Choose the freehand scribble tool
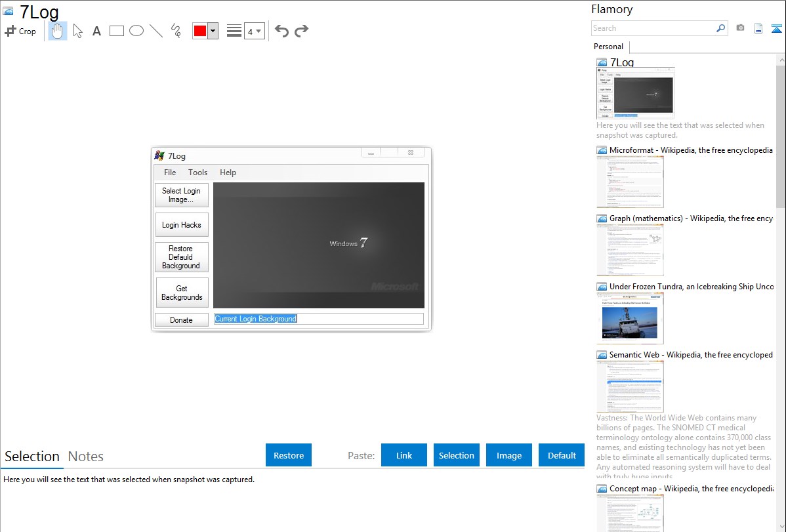This screenshot has width=786, height=532. (x=176, y=31)
